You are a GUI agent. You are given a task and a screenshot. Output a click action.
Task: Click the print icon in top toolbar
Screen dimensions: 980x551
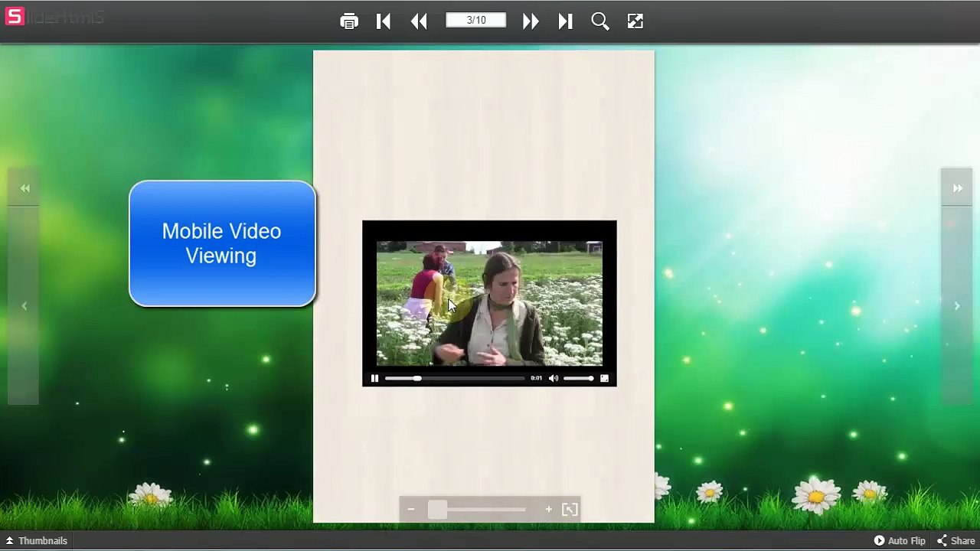349,21
